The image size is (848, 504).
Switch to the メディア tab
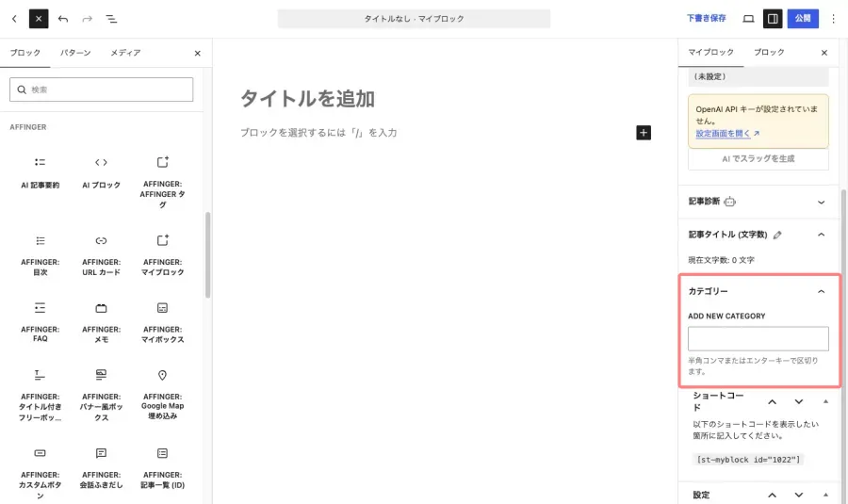[x=125, y=53]
